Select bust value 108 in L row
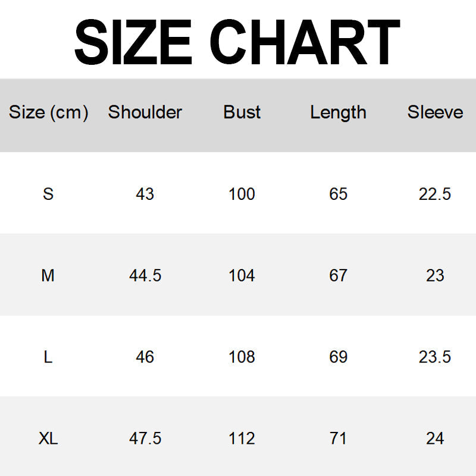Image resolution: width=476 pixels, height=476 pixels. point(242,357)
